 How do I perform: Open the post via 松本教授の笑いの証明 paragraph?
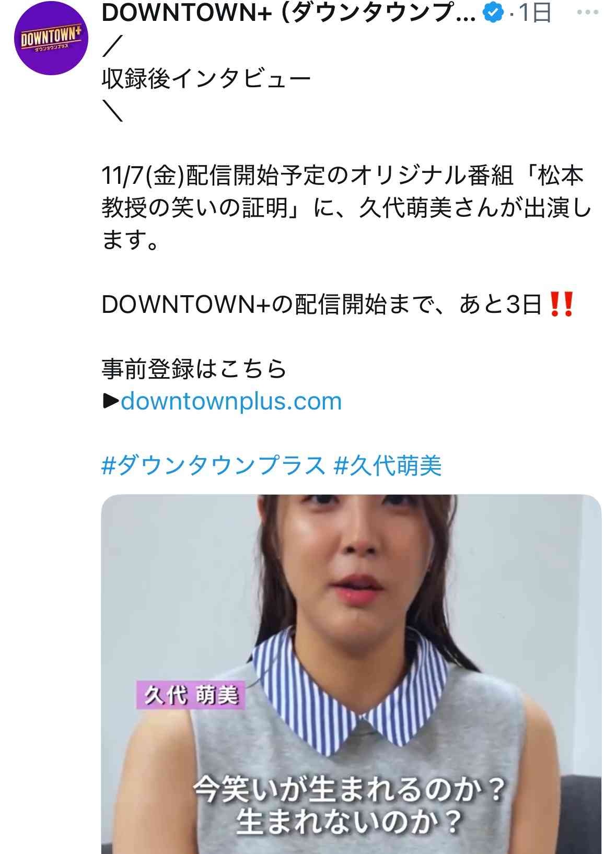point(346,208)
